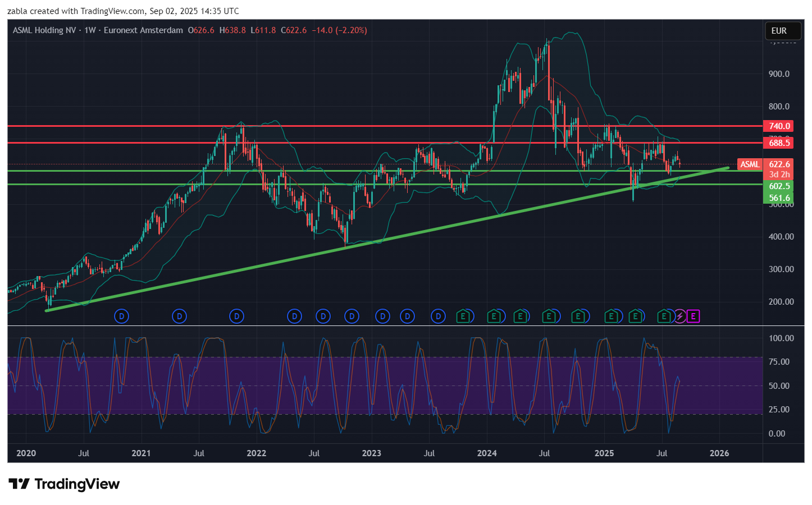Click the red 740.0 price label
This screenshot has width=812, height=505.
[x=778, y=126]
